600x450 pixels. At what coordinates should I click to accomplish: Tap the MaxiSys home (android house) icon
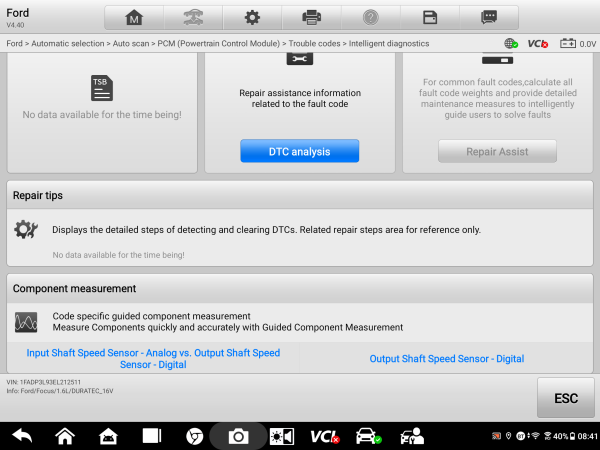tap(108, 436)
